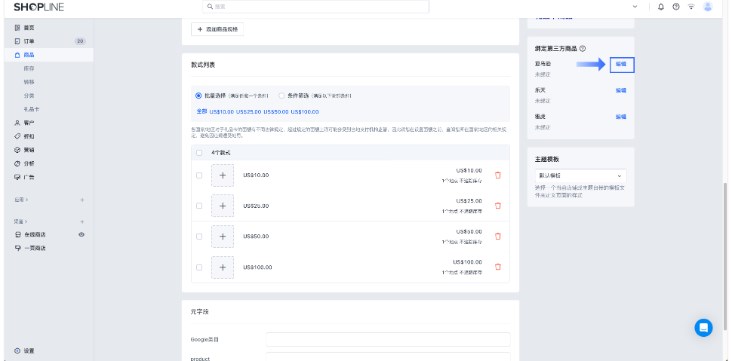Select 商品 products in the sidebar
This screenshot has width=731, height=361.
tap(24, 55)
